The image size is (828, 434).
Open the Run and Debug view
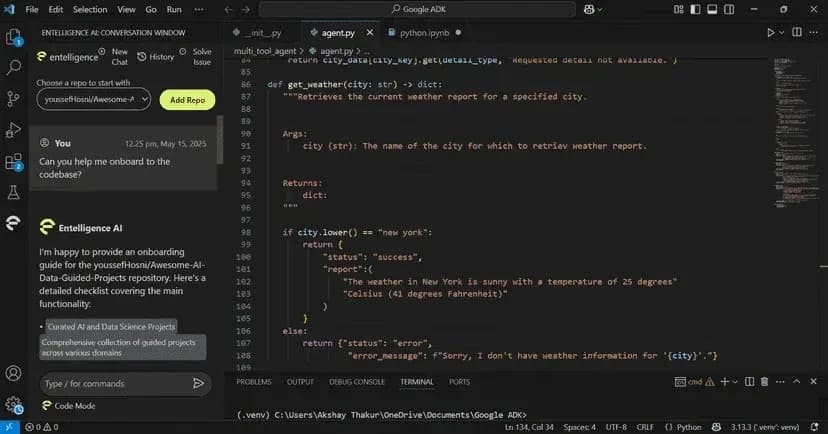coord(14,130)
